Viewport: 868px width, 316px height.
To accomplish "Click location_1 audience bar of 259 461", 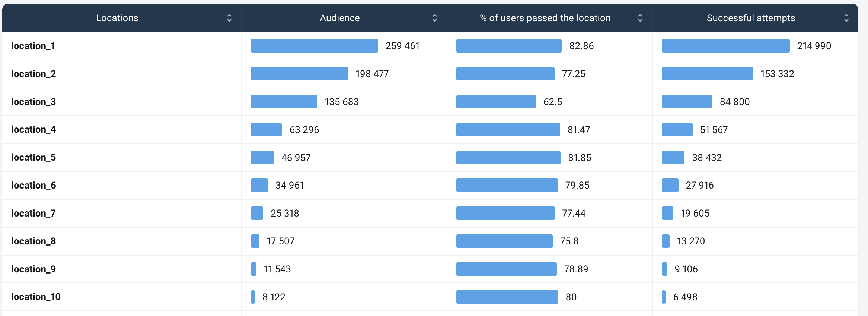I will coord(314,46).
